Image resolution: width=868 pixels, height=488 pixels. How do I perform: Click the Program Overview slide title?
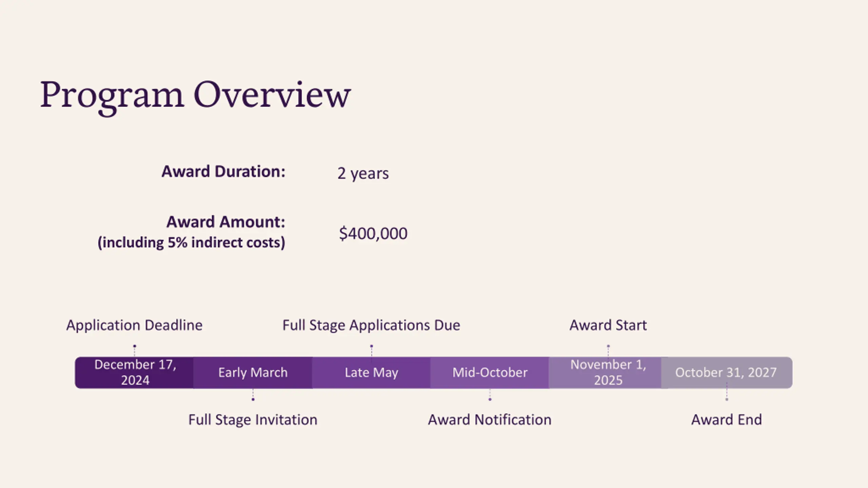point(195,95)
